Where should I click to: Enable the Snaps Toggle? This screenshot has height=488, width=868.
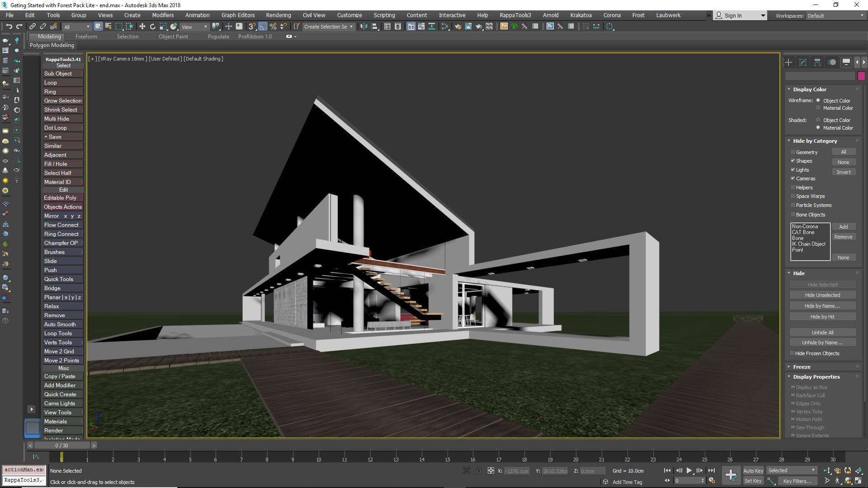click(252, 27)
